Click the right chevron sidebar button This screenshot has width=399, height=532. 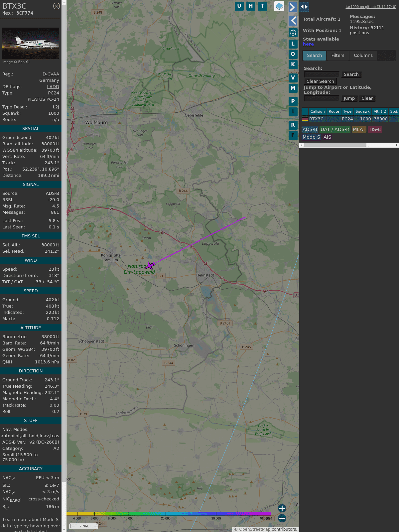(293, 7)
